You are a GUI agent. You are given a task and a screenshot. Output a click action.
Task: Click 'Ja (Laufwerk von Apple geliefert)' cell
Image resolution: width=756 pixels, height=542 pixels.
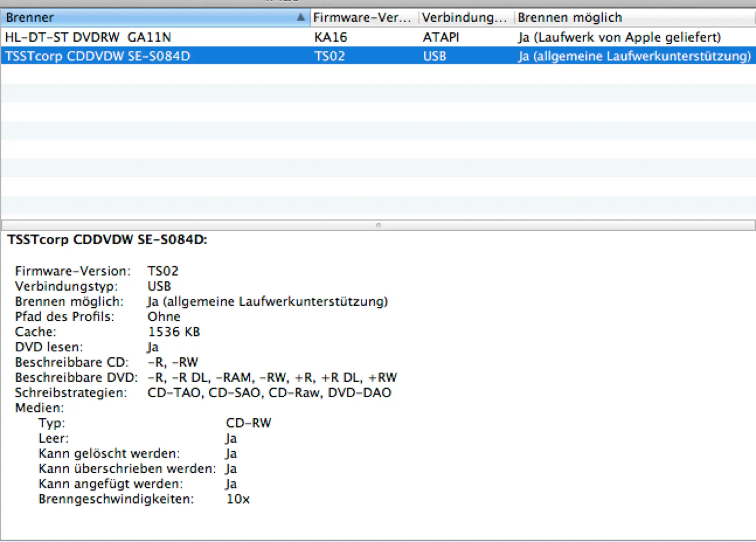click(x=619, y=37)
